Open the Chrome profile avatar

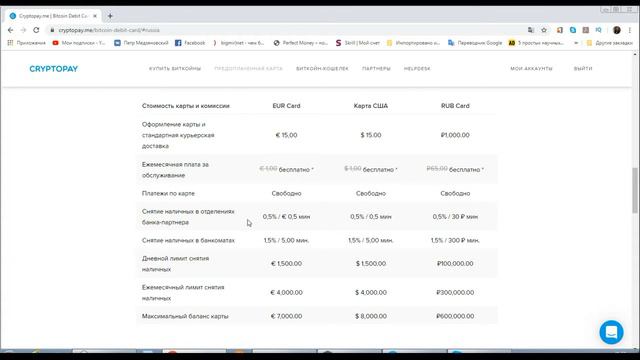(x=616, y=30)
